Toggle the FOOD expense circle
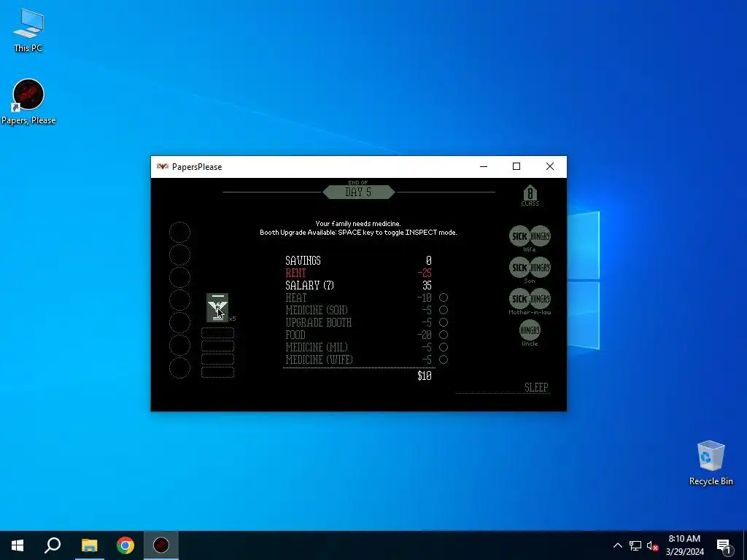This screenshot has height=560, width=747. (444, 335)
